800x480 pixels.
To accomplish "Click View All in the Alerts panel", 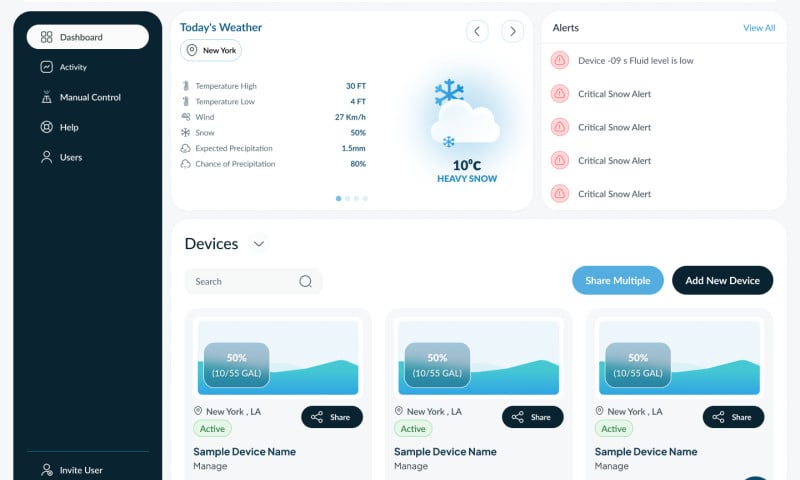I will (759, 28).
